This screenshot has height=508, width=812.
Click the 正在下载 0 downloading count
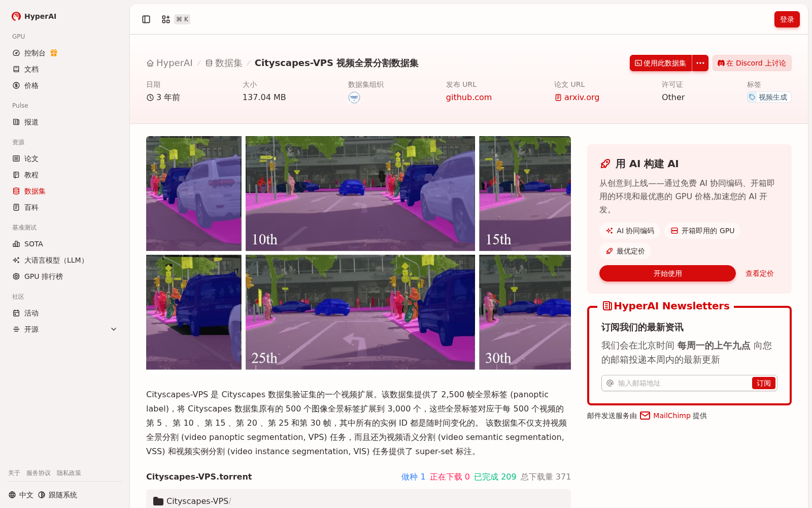[450, 477]
